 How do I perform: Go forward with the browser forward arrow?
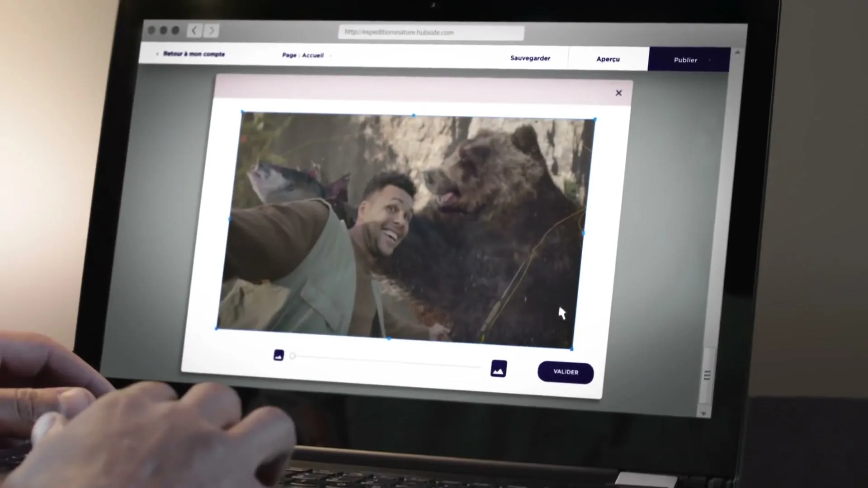click(x=211, y=31)
